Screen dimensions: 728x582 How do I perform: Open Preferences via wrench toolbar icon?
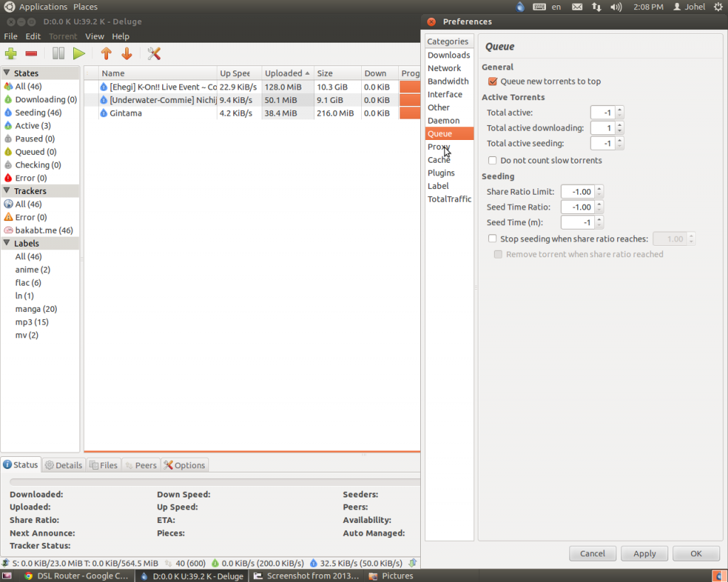[154, 53]
